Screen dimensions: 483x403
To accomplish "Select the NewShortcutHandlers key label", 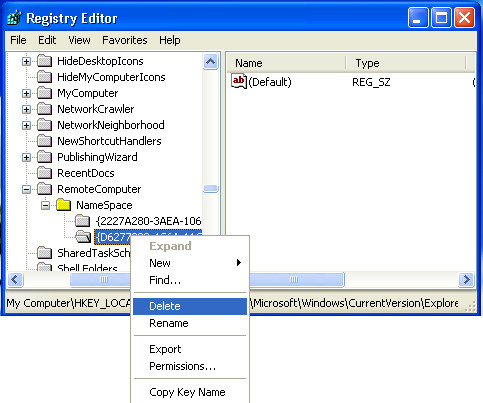I will [109, 141].
